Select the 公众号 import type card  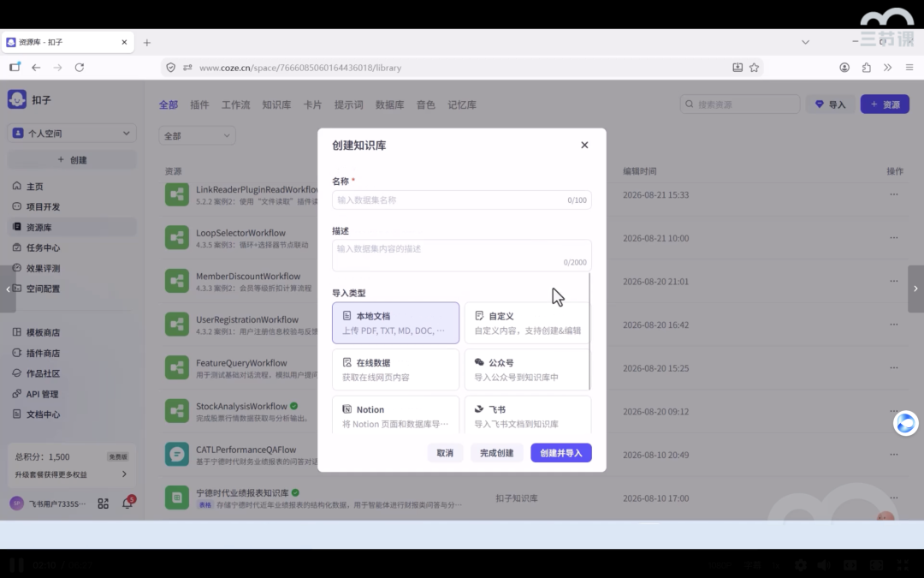pyautogui.click(x=526, y=370)
